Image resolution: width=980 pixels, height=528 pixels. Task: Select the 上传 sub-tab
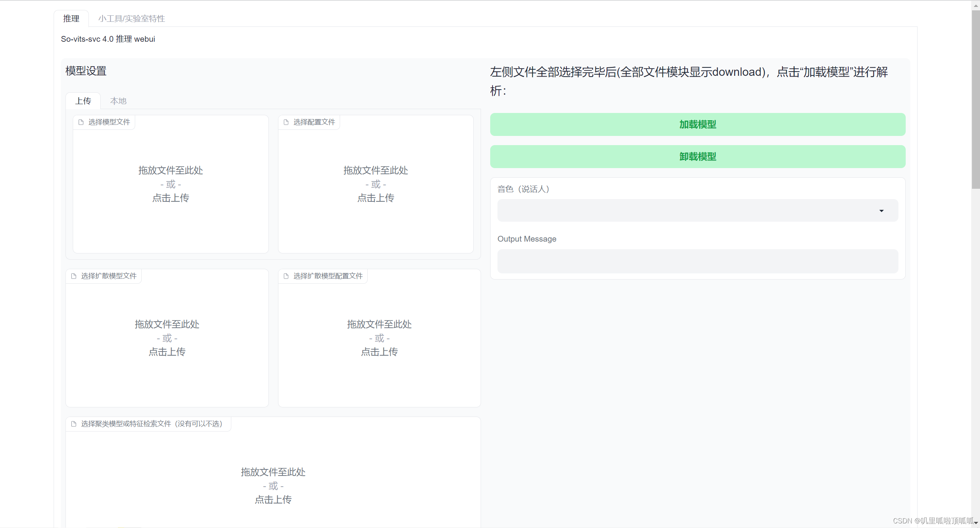83,101
